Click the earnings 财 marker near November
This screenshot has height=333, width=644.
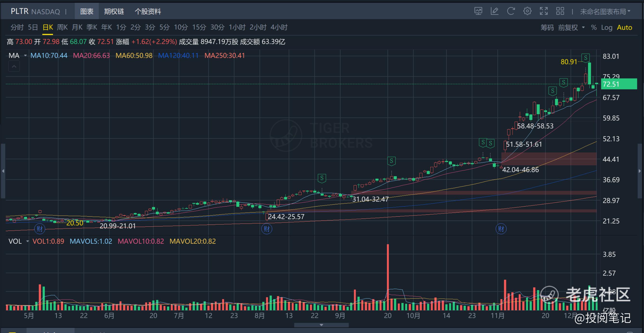pos(501,229)
